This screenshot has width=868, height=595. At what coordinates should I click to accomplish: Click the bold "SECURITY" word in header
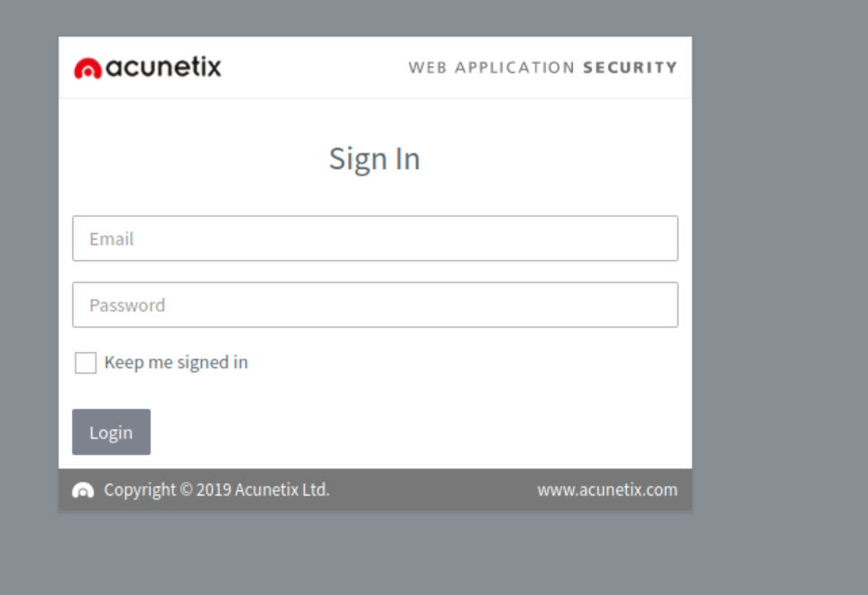[x=630, y=68]
